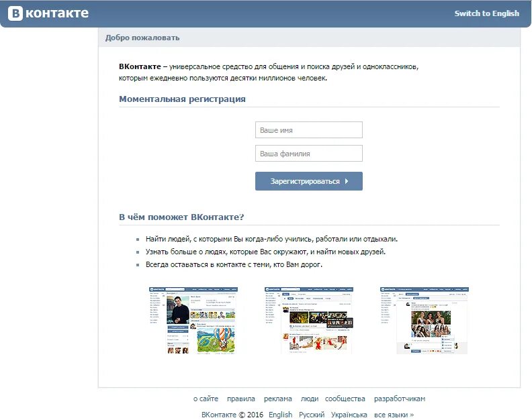
Task: Click the VKontakte logo in header
Action: 48,13
